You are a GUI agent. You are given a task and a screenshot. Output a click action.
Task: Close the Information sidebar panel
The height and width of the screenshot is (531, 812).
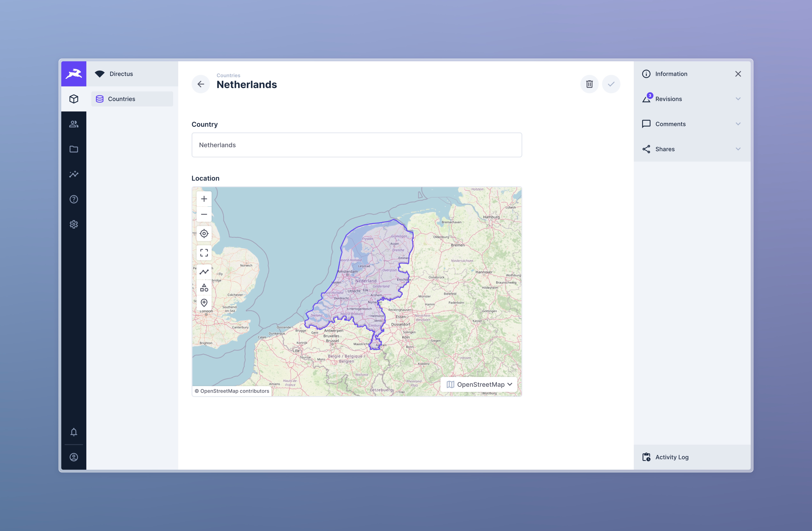[x=738, y=74]
